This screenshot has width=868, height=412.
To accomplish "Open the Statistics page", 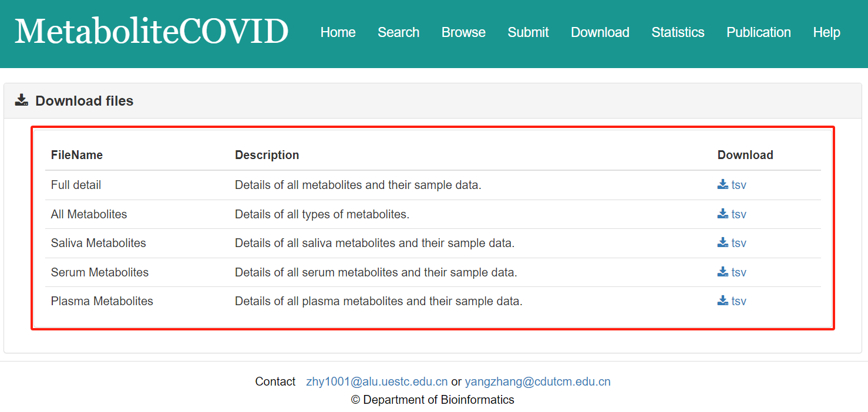I will (678, 32).
